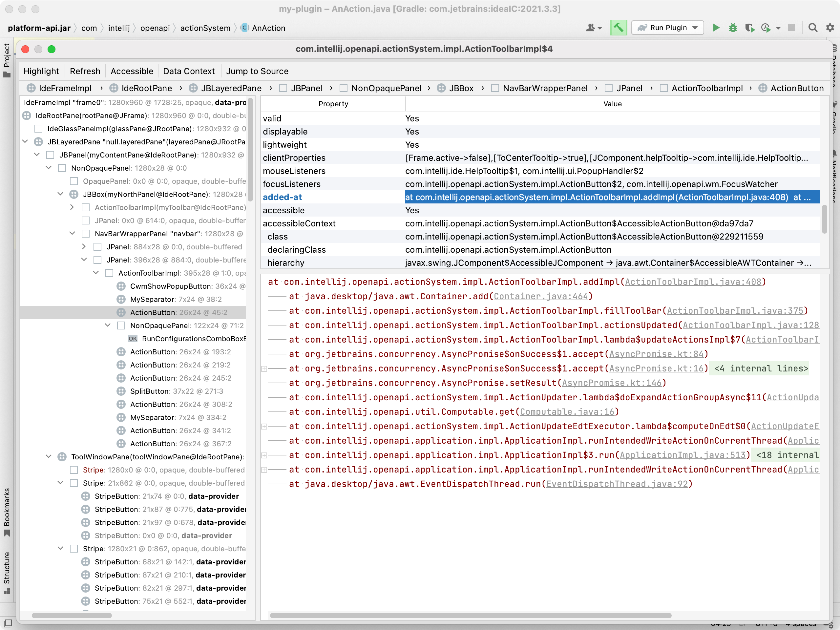The width and height of the screenshot is (840, 630).
Task: Click the AnAction class icon in breadcrumb
Action: (x=245, y=28)
